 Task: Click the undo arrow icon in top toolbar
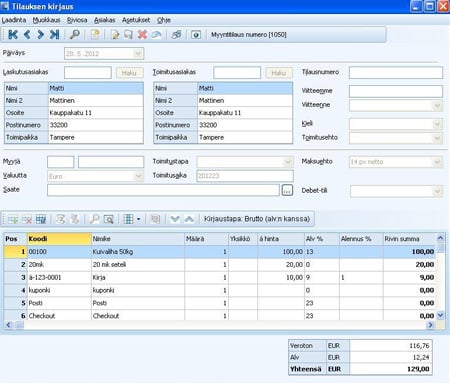(x=156, y=34)
